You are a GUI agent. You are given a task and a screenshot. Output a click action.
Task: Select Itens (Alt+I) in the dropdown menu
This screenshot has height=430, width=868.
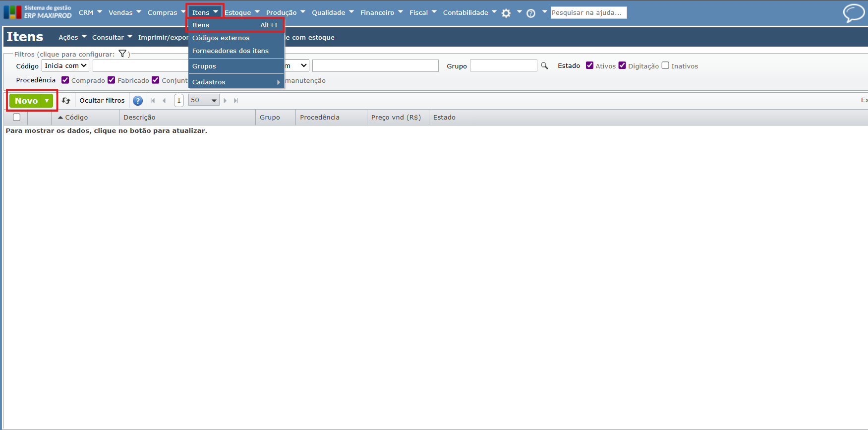[235, 25]
